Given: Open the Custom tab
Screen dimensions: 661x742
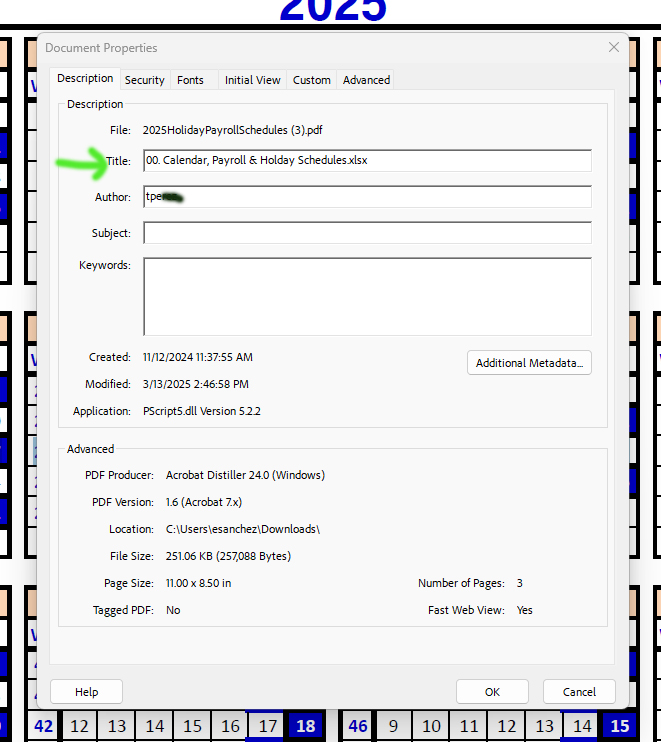Looking at the screenshot, I should [311, 80].
